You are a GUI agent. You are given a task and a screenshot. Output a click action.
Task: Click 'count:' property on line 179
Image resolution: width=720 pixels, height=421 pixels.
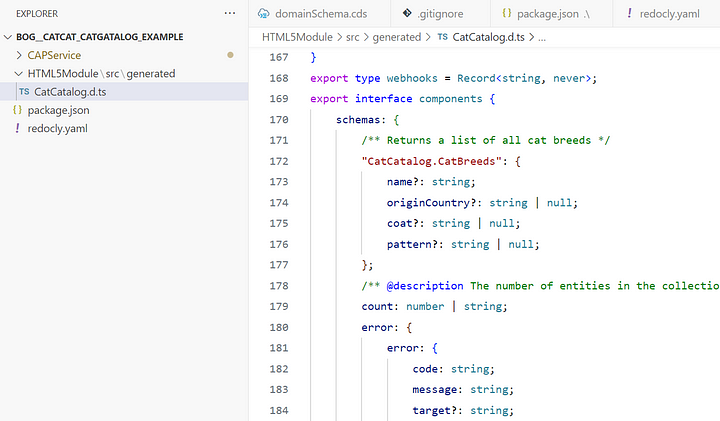(x=380, y=306)
